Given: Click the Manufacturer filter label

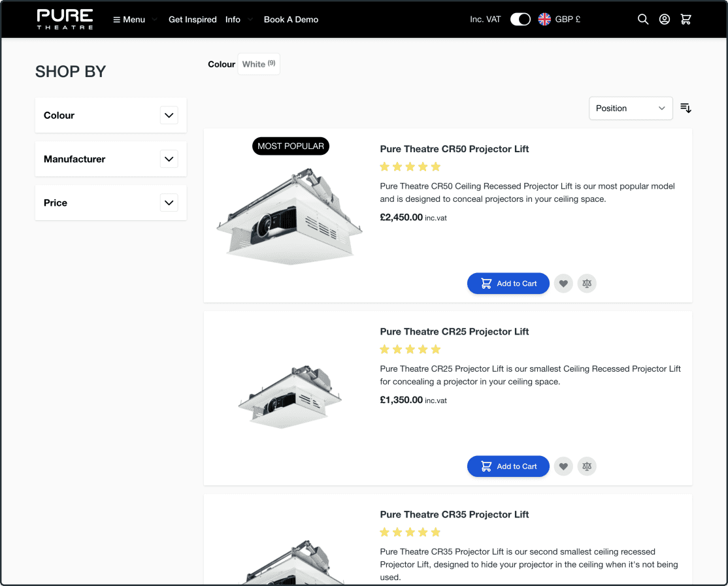Looking at the screenshot, I should point(74,159).
